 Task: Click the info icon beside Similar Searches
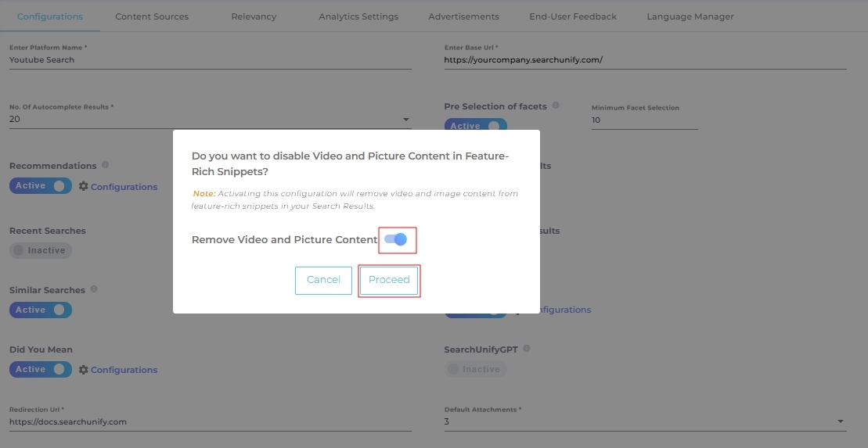94,289
